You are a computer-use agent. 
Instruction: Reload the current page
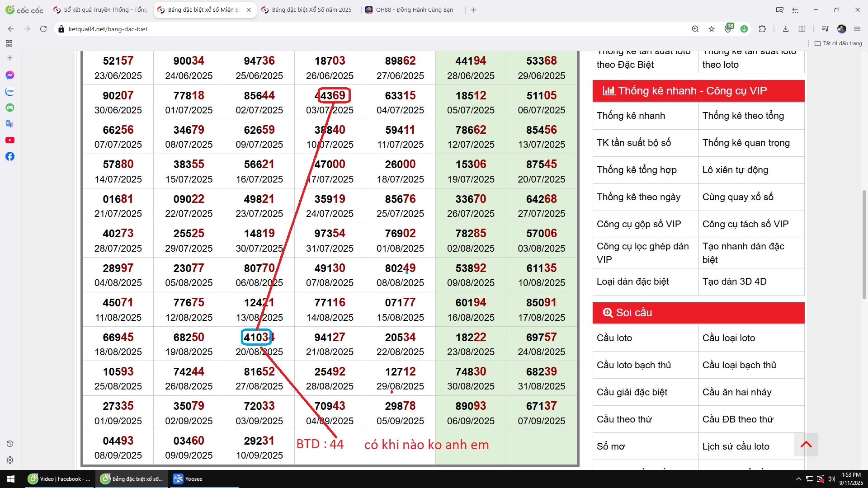pos(43,29)
